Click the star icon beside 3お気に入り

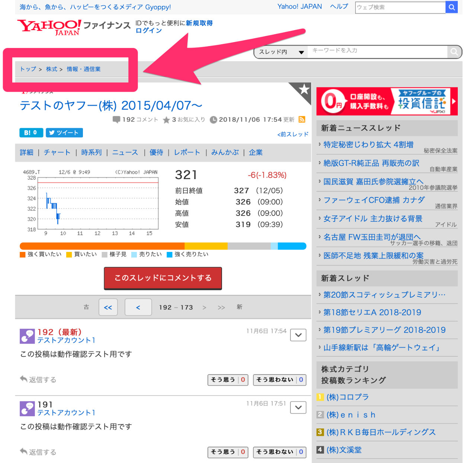coord(166,120)
